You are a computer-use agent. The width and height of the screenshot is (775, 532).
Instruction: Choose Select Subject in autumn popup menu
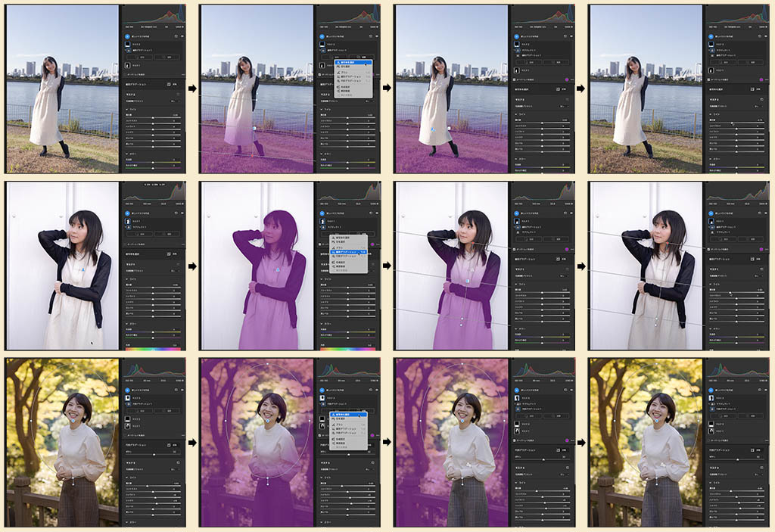click(348, 415)
